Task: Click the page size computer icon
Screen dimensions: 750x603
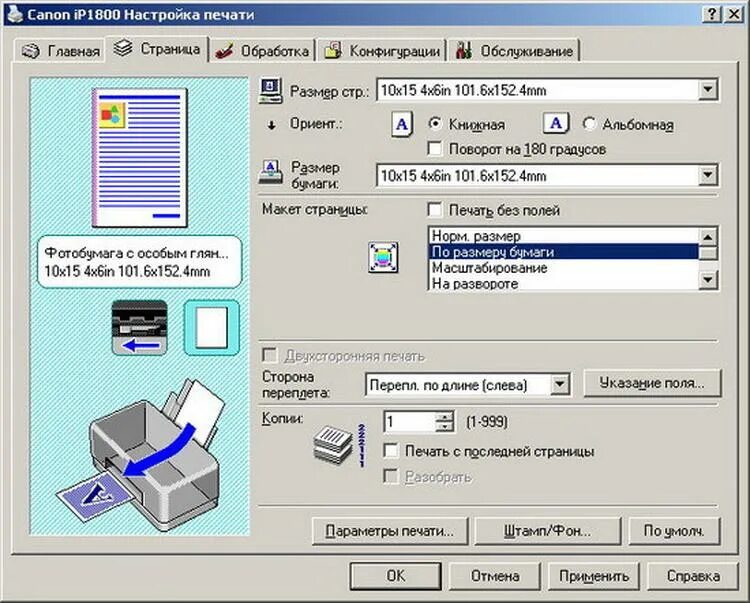Action: coord(271,91)
